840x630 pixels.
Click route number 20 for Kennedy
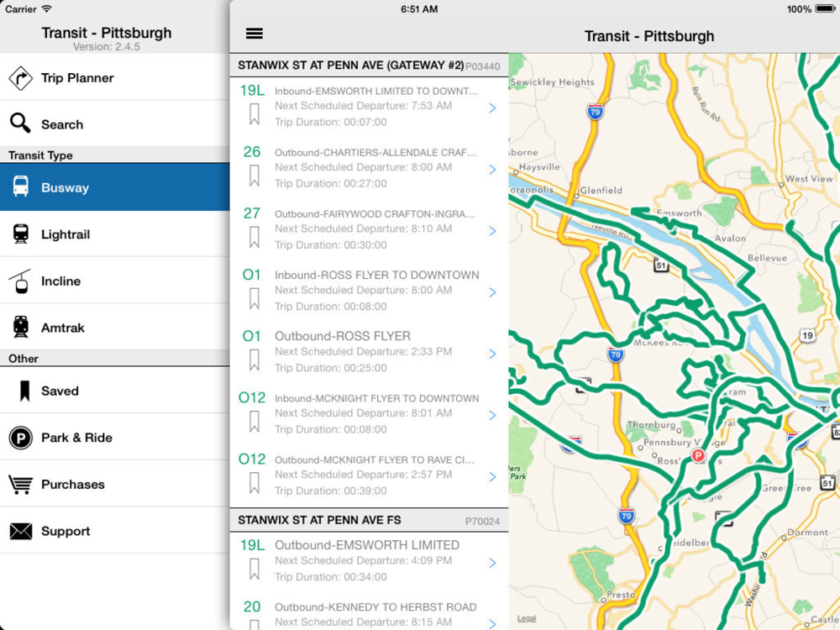252,606
